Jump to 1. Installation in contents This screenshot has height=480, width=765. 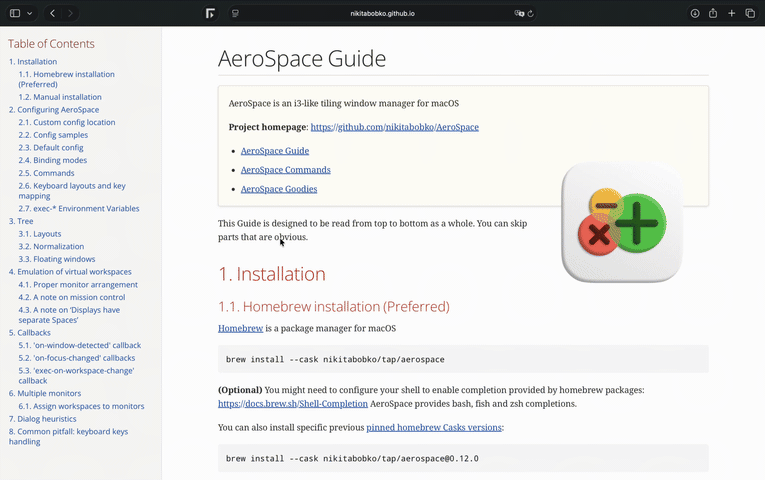[33, 61]
